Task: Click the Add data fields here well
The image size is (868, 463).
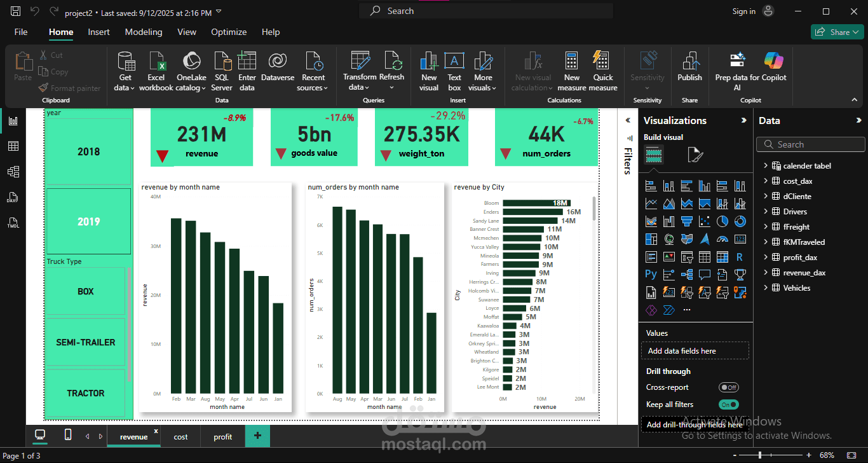Action: pos(695,351)
